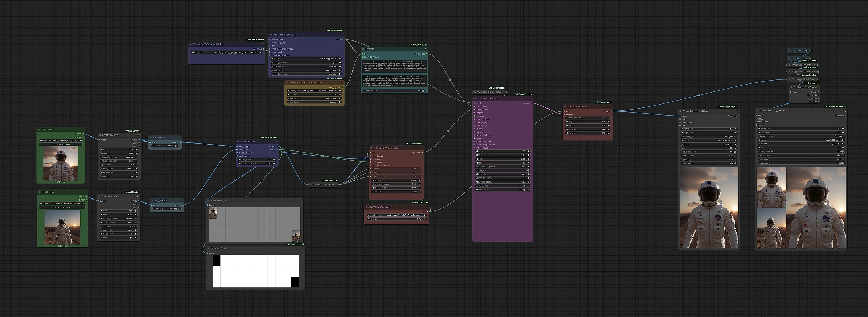
Task: Collapse the Prompts node using its title dot
Action: pos(363,49)
